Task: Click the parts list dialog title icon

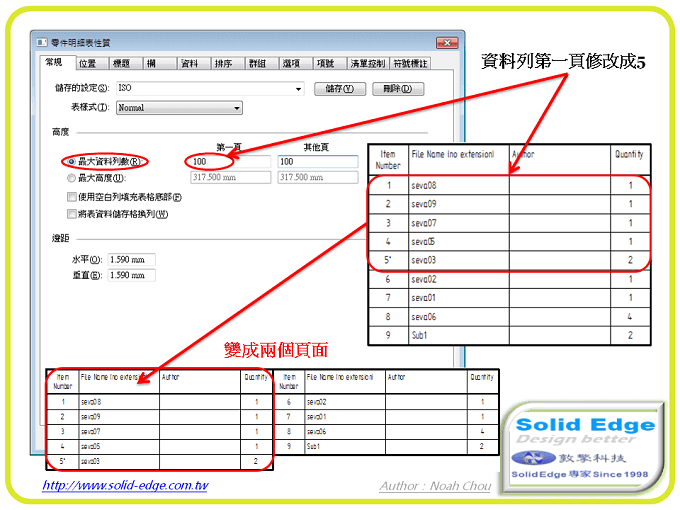Action: point(40,42)
